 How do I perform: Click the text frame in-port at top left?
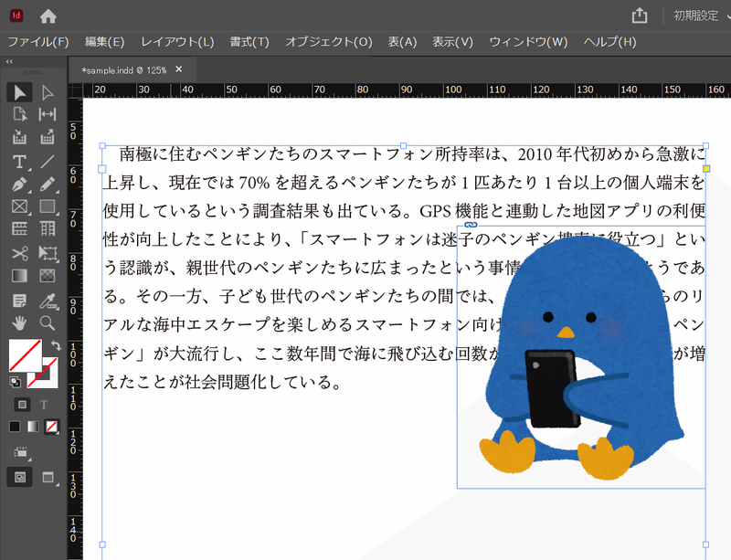pos(102,169)
